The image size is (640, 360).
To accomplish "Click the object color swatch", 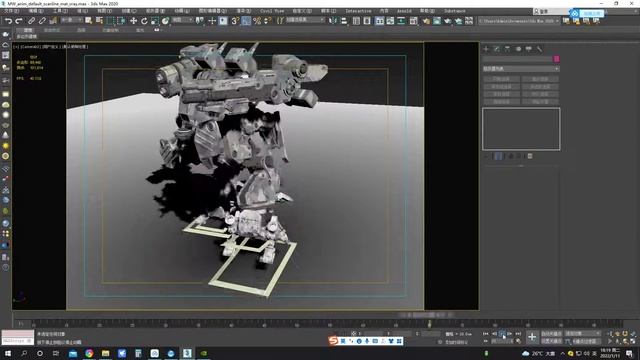I will point(556,59).
